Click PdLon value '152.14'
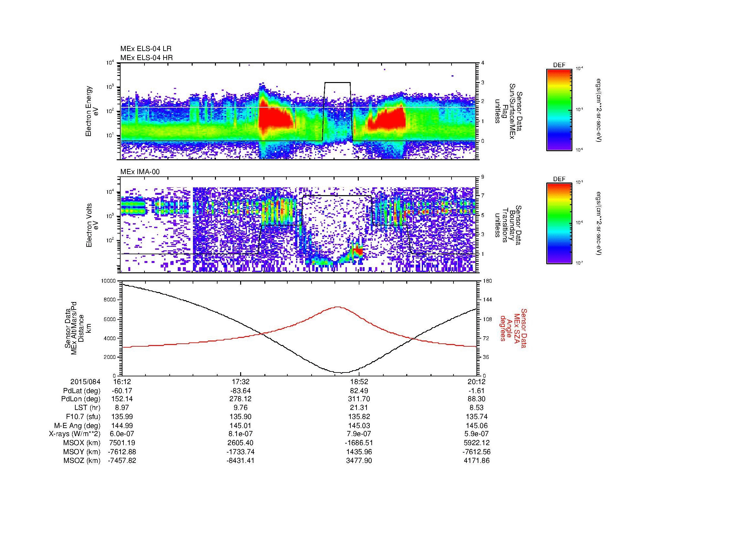The image size is (756, 534). [x=122, y=399]
